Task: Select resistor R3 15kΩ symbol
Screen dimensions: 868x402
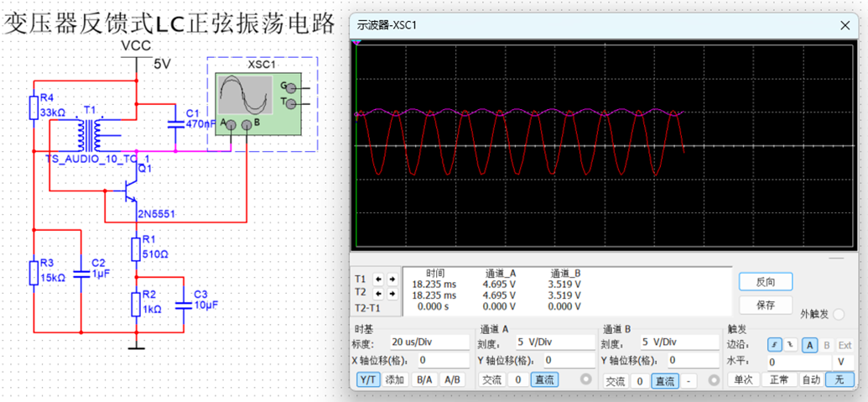Action: coord(34,271)
